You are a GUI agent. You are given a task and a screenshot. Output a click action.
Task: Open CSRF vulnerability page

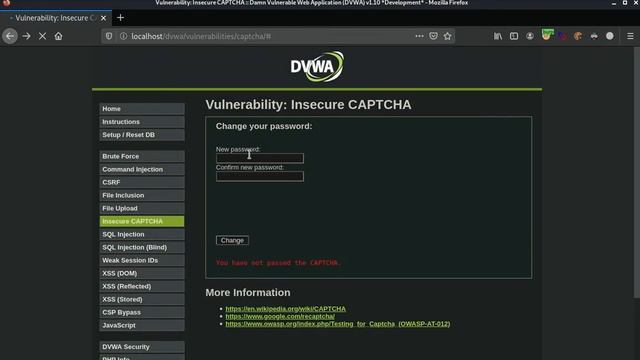[x=142, y=182]
